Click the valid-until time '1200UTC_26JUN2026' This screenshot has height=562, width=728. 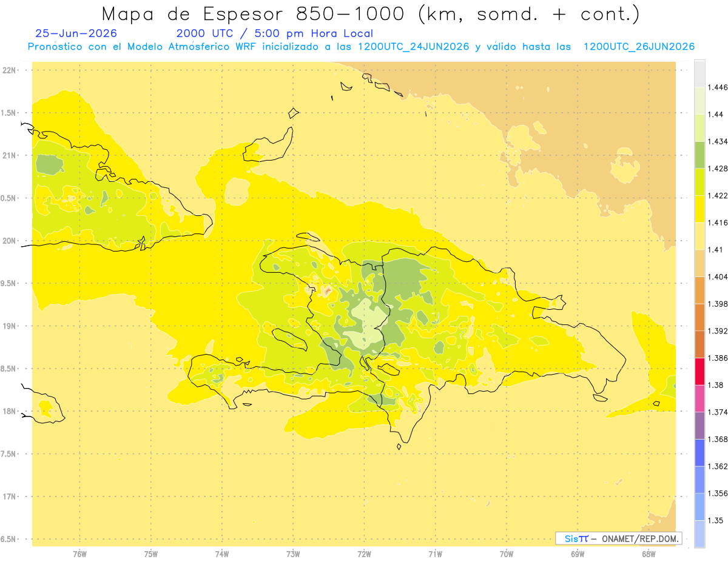638,47
